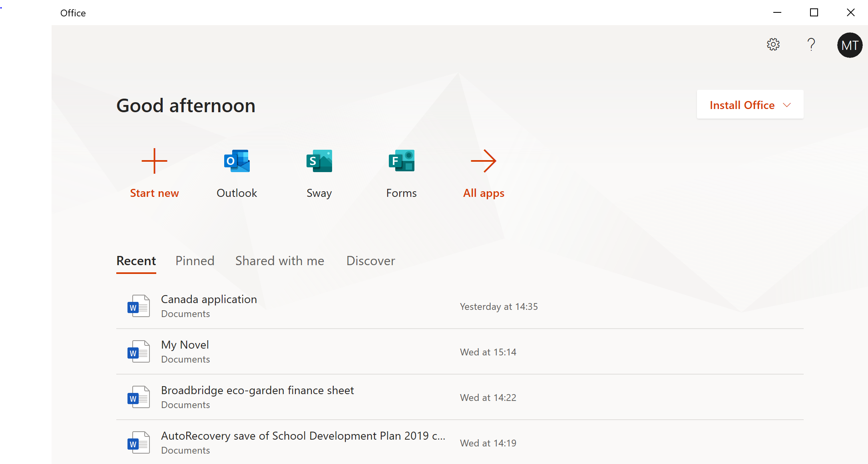Click the Install Office chevron arrow

[x=787, y=105]
